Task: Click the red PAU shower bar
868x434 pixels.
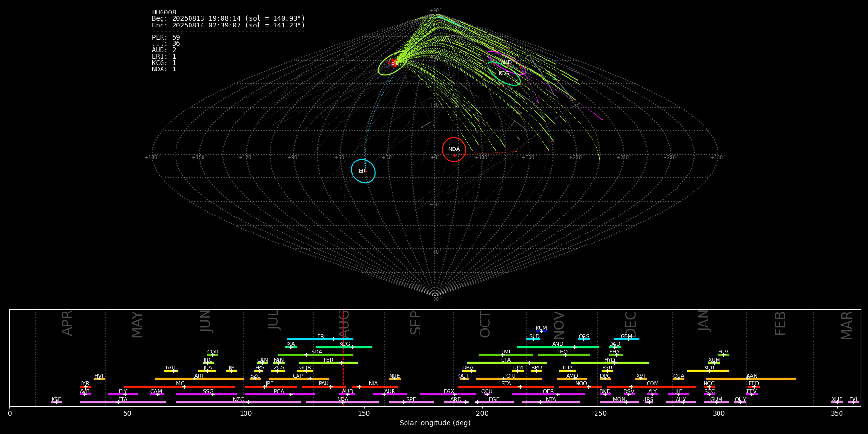Action: click(324, 386)
